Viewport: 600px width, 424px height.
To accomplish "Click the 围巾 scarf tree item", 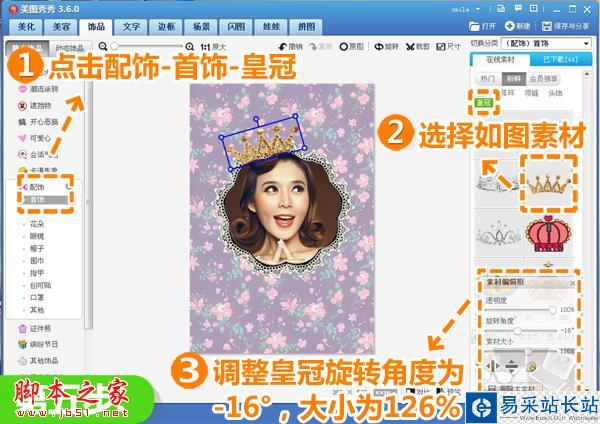I will pos(37,261).
